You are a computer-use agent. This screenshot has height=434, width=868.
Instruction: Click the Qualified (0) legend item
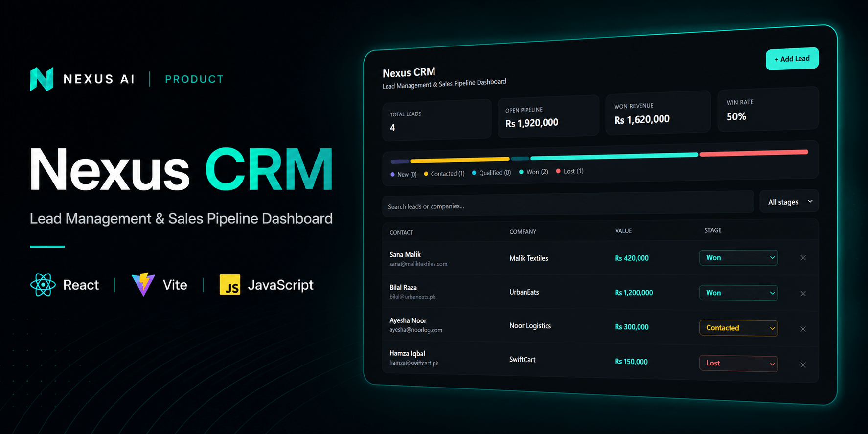coord(492,173)
